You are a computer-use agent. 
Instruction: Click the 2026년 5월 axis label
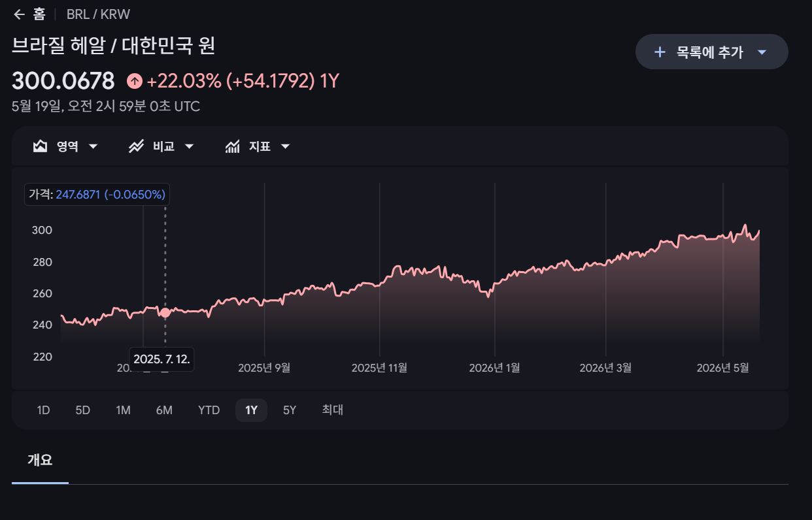coord(722,367)
